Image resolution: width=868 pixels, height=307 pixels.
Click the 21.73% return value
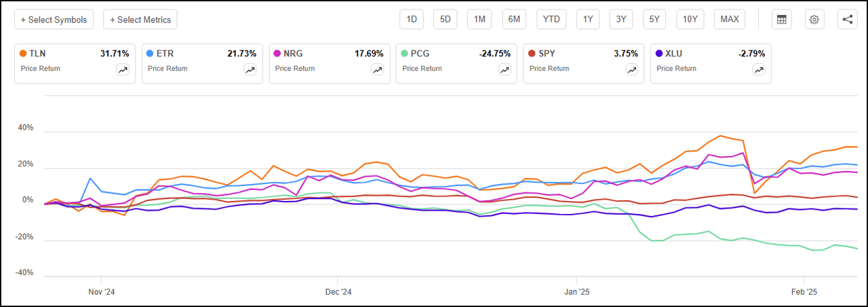tap(242, 54)
